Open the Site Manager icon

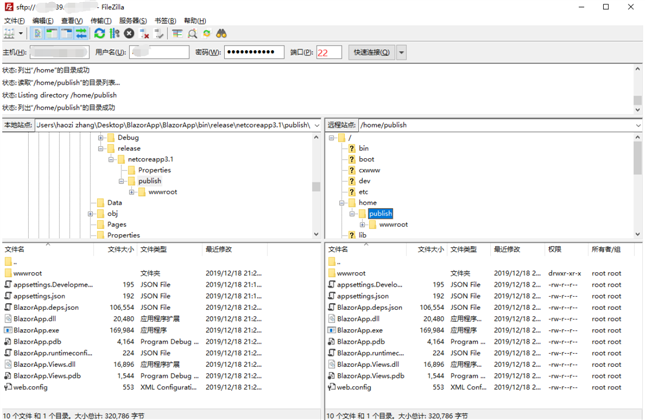coord(9,34)
